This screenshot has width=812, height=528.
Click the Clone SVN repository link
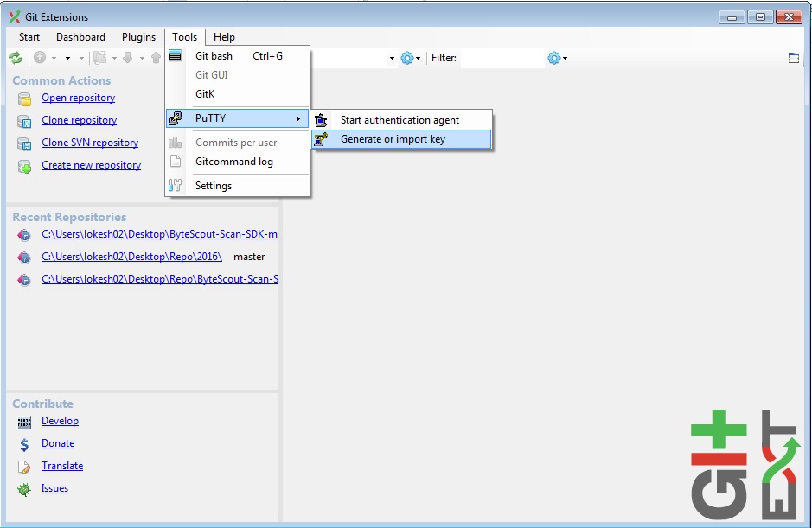(90, 143)
